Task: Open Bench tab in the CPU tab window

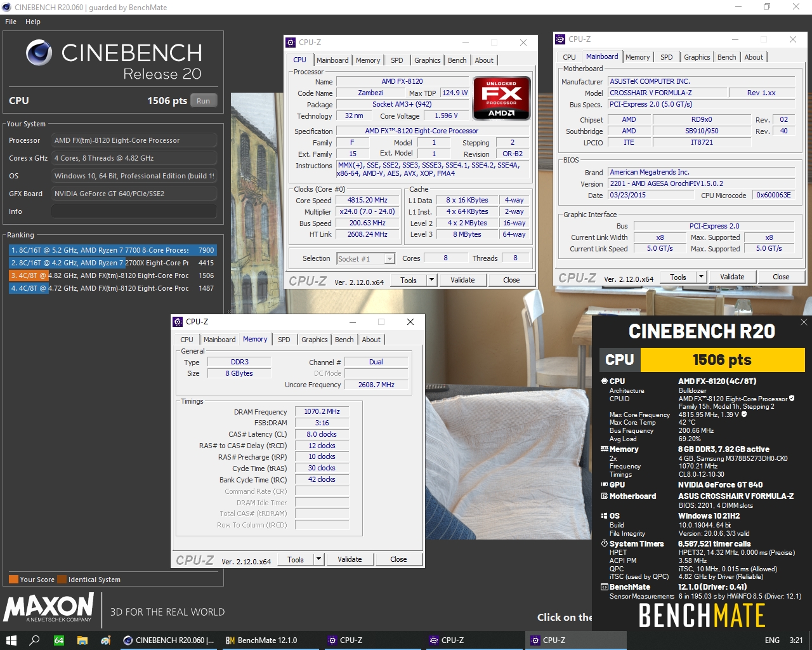Action: click(457, 60)
